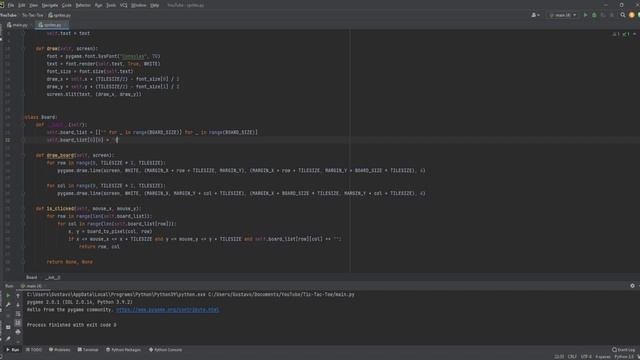This screenshot has width=640, height=360.
Task: Click the up arrow icon in Run panel
Action: (x=18, y=296)
